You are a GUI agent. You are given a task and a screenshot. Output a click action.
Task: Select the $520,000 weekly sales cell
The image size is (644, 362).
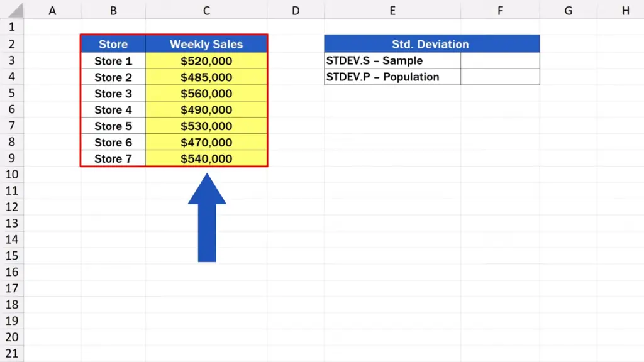[206, 61]
